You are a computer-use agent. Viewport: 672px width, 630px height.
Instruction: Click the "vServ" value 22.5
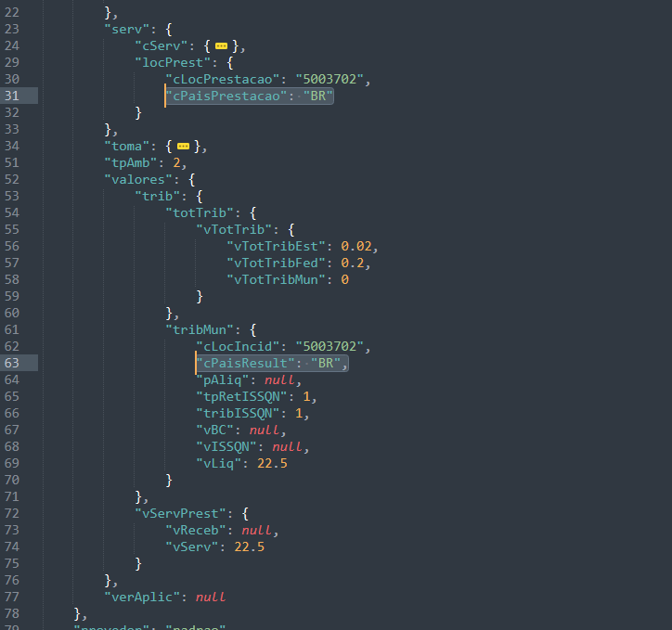pyautogui.click(x=249, y=546)
